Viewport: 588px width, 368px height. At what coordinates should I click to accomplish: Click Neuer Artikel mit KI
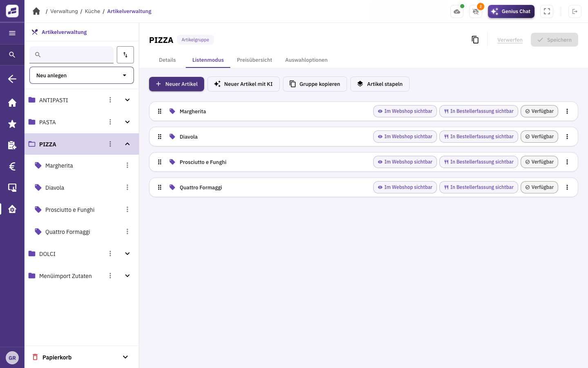pyautogui.click(x=243, y=84)
